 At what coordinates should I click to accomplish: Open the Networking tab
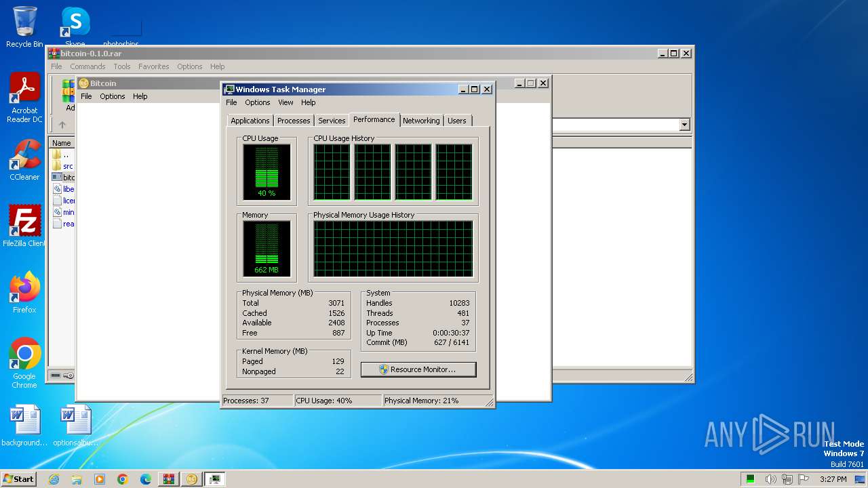coord(421,121)
